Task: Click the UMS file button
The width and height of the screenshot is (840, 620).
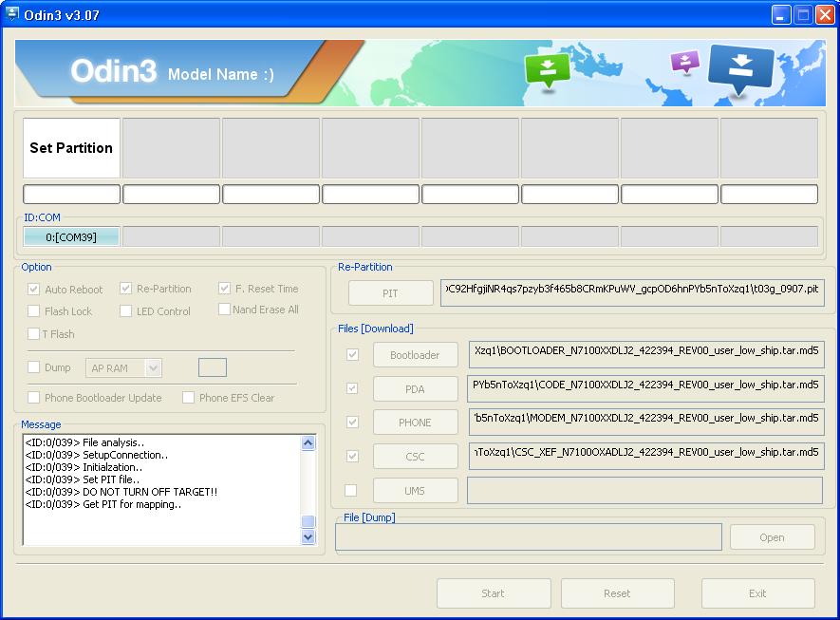Action: [415, 491]
